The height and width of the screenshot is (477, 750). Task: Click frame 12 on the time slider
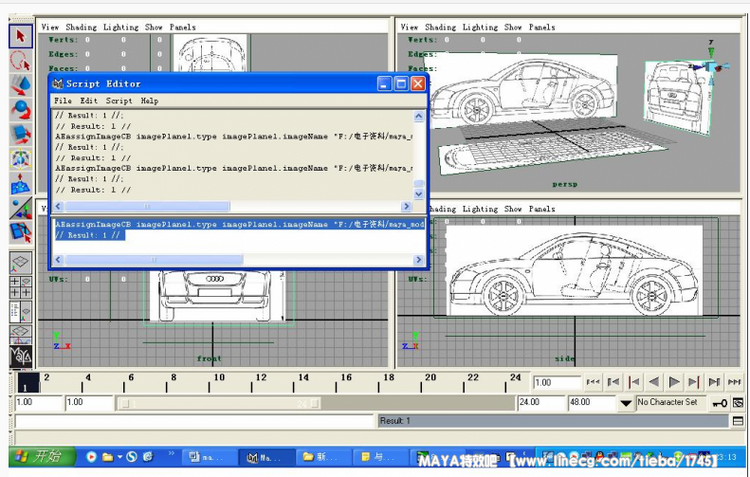(x=261, y=382)
